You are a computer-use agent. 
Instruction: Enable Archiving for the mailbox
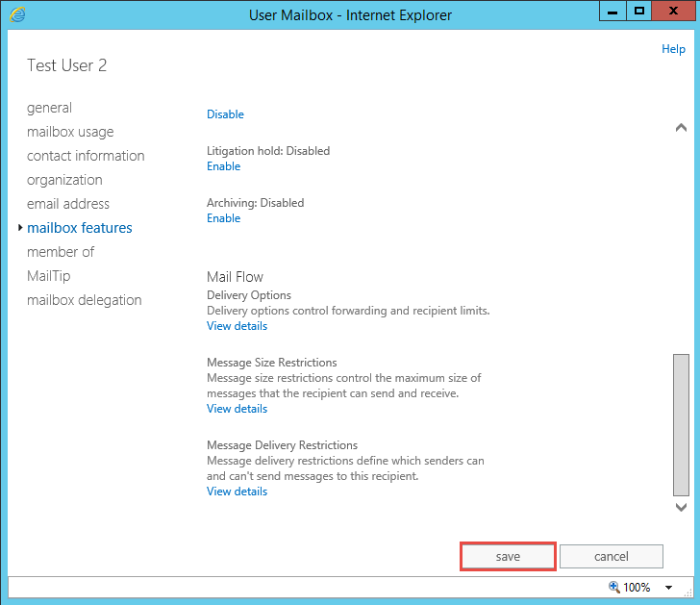click(x=223, y=218)
